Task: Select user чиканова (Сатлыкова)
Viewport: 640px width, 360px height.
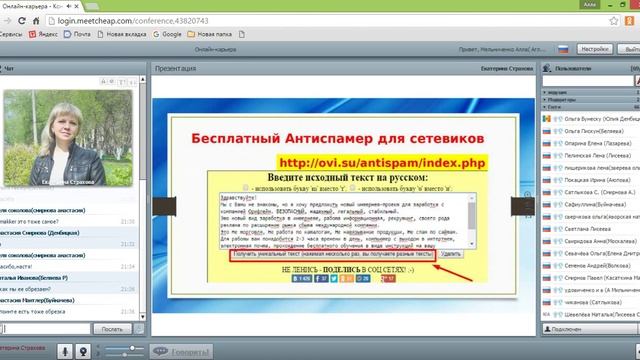Action: (x=593, y=302)
